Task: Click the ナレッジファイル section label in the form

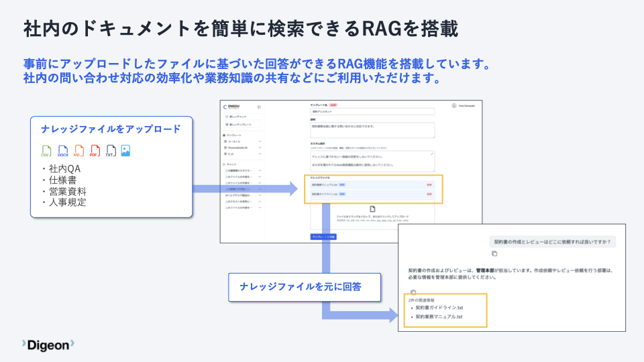Action: (320, 178)
